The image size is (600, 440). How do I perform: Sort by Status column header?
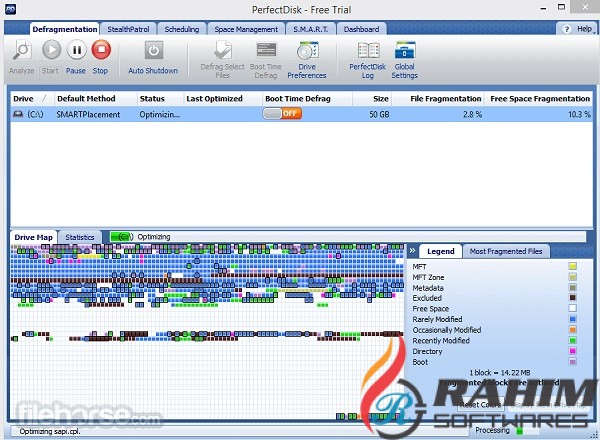pos(160,99)
